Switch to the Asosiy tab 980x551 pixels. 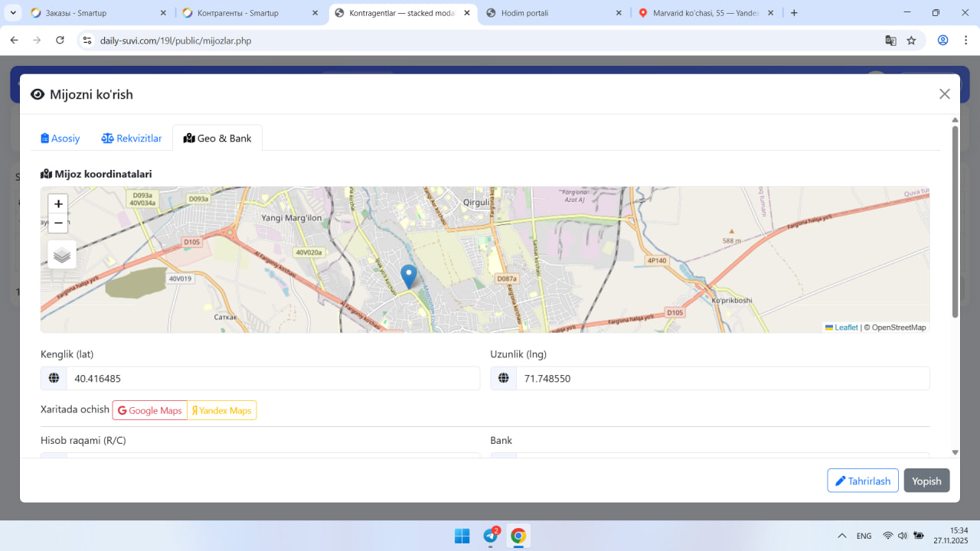[60, 139]
